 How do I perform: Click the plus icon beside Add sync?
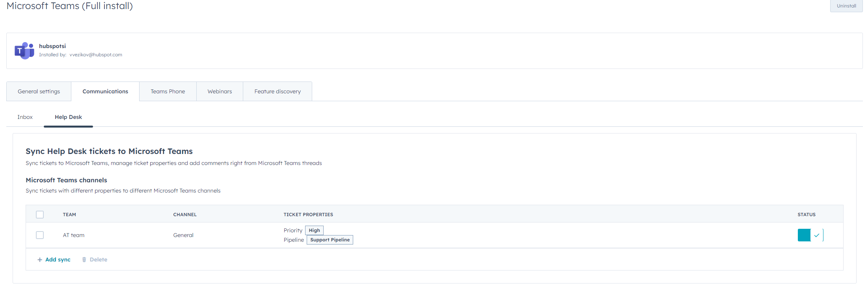(x=40, y=260)
